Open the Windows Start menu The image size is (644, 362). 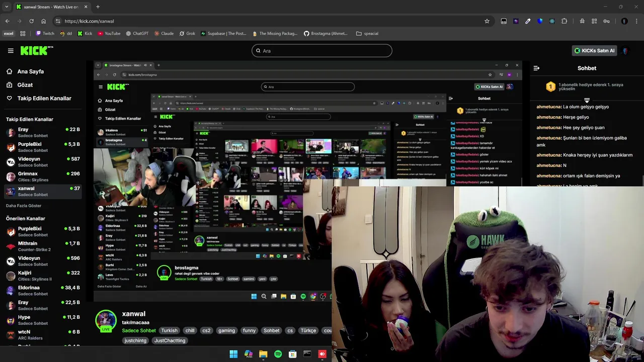(233, 354)
